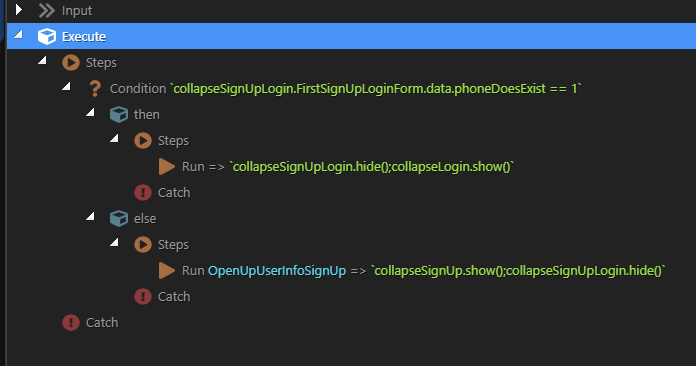Screen dimensions: 696x366
Task: Click the phoneDoesExist == 1 condition expression
Action: pyautogui.click(x=376, y=89)
